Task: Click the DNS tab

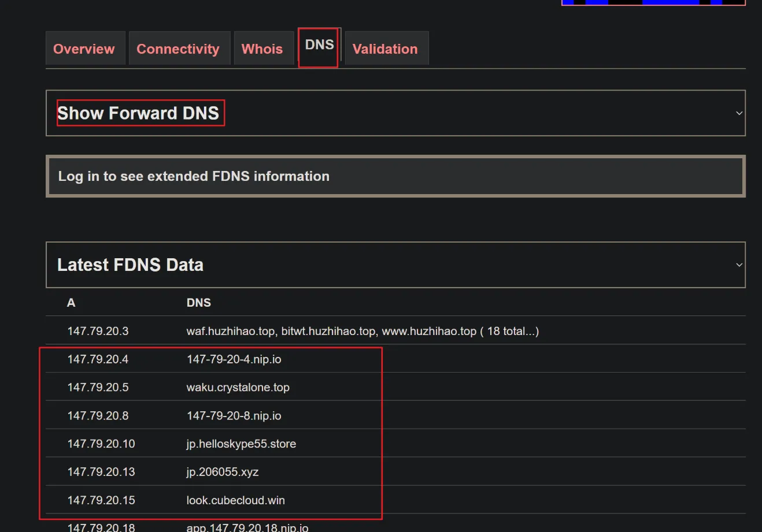Action: pos(319,45)
